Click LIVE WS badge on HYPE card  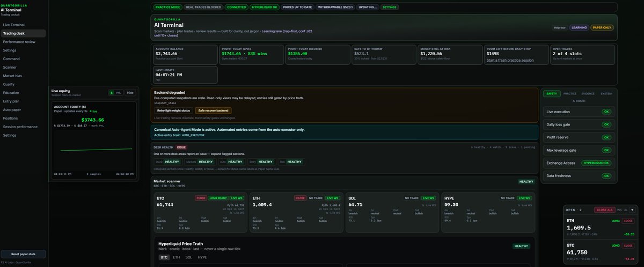click(x=524, y=198)
